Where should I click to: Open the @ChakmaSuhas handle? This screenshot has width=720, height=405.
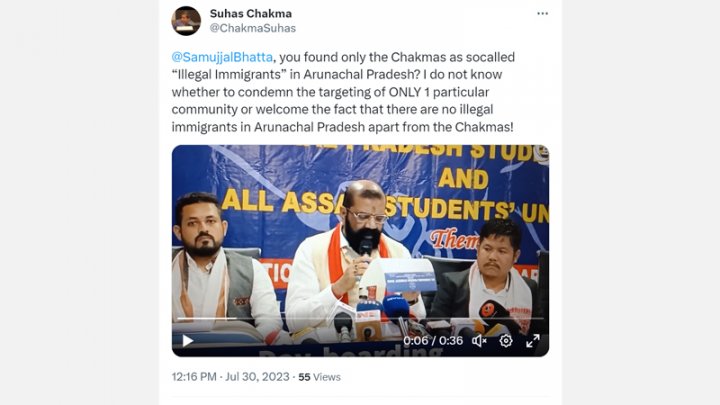253,28
